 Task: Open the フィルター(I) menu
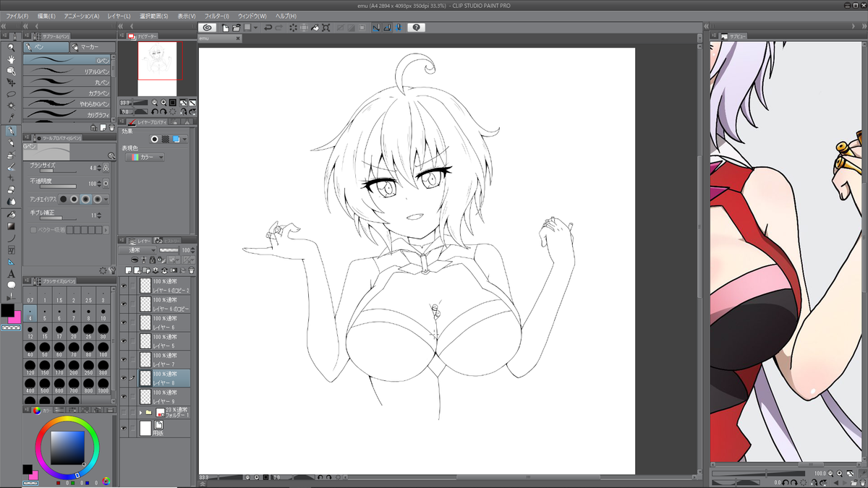point(217,16)
